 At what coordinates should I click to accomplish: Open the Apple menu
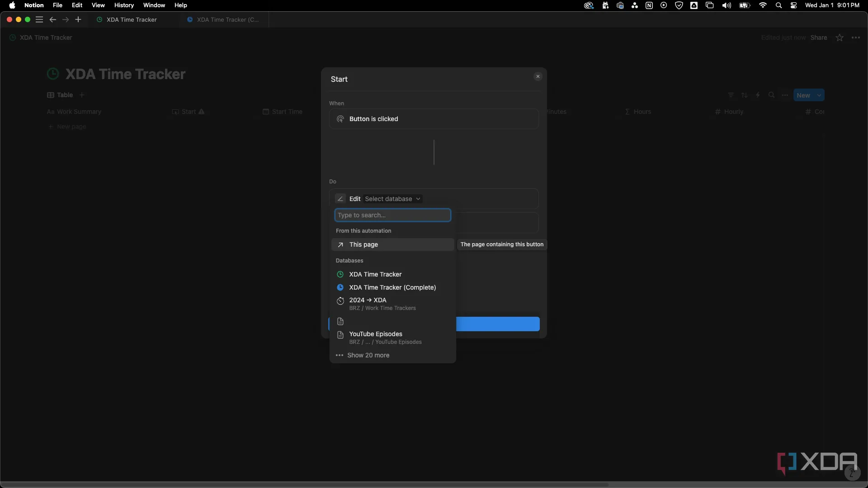(12, 5)
